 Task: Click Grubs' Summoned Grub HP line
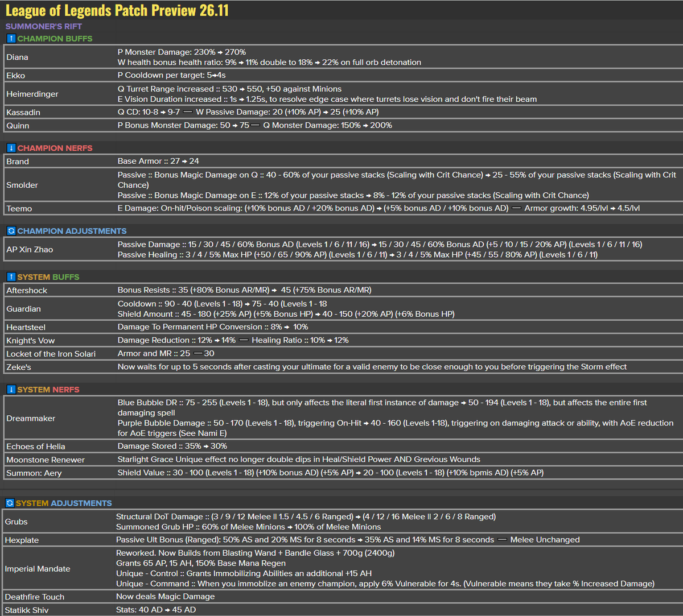249,527
